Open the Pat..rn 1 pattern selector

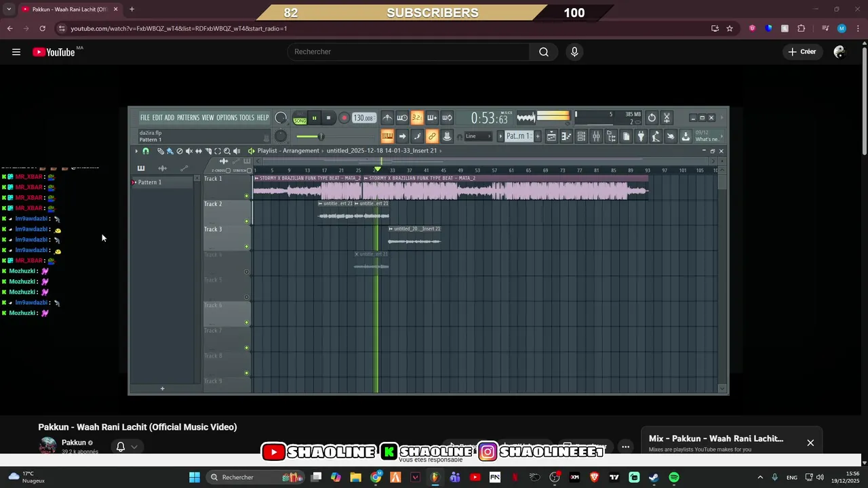pyautogui.click(x=518, y=136)
